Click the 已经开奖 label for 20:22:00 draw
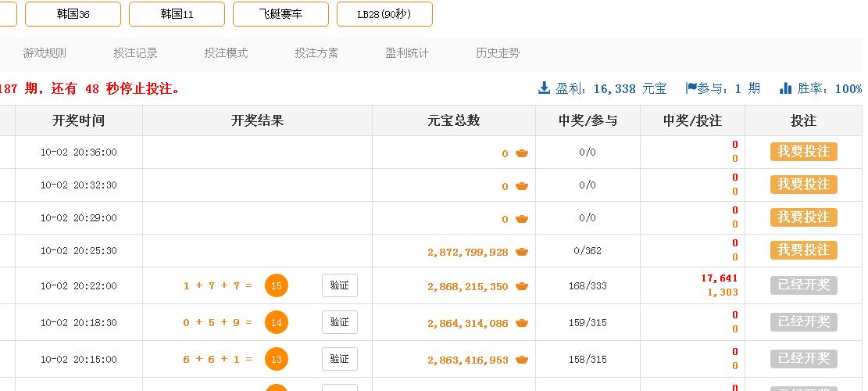Screen dimensions: 868x391 [803, 285]
